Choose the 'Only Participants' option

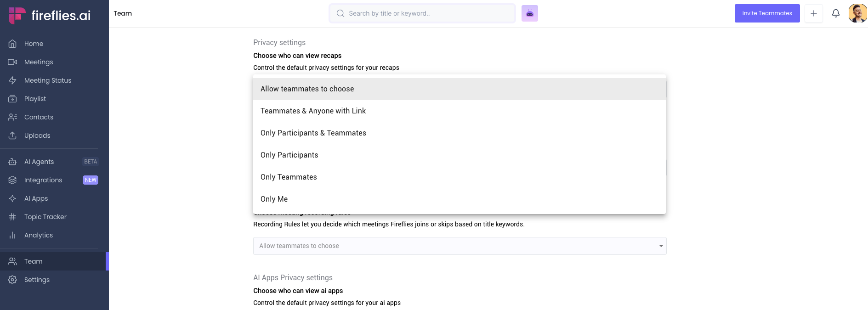(460, 155)
